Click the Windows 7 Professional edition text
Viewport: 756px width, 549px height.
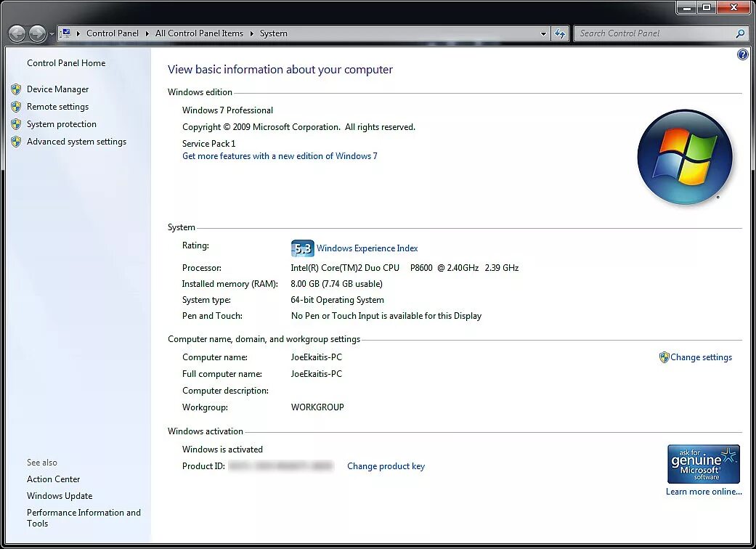point(227,110)
